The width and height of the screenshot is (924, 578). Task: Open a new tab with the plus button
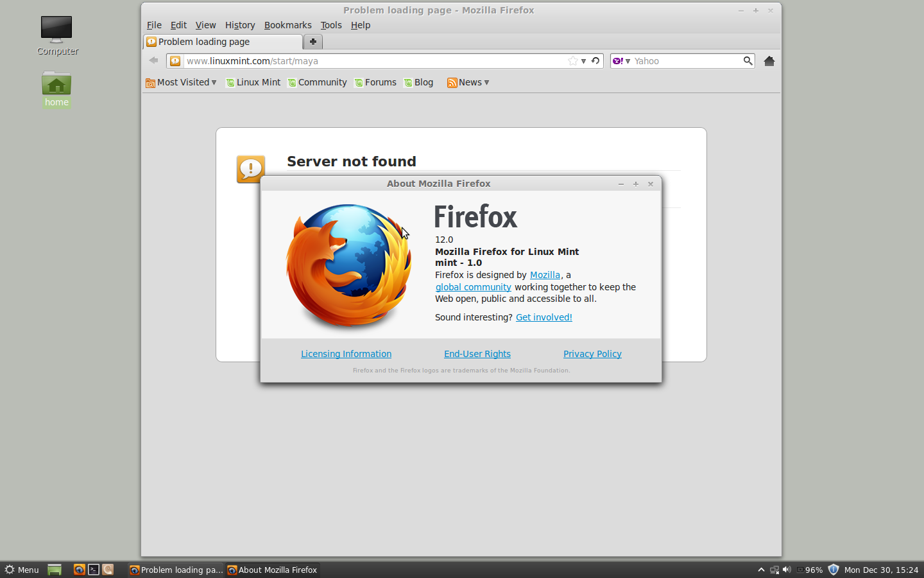(x=313, y=42)
